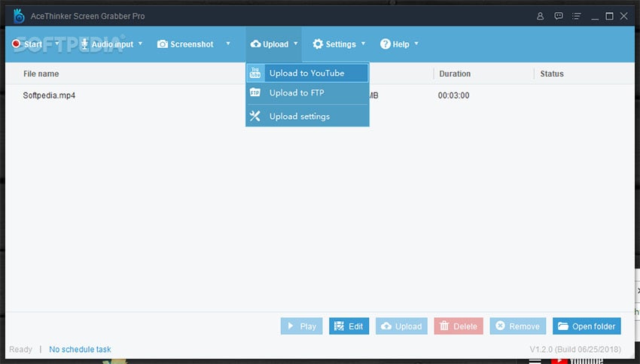The width and height of the screenshot is (640, 364).
Task: Expand the Audio input dropdown arrow
Action: click(140, 43)
